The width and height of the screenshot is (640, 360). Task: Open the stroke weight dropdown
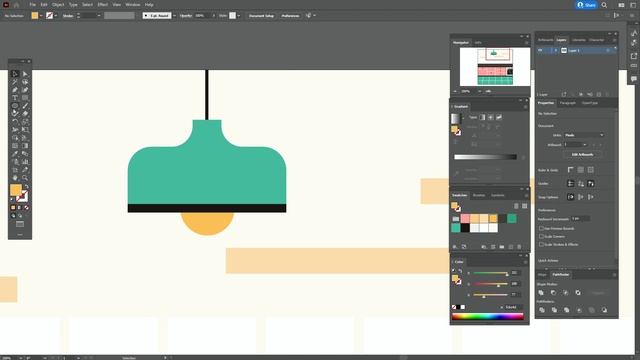(x=98, y=16)
